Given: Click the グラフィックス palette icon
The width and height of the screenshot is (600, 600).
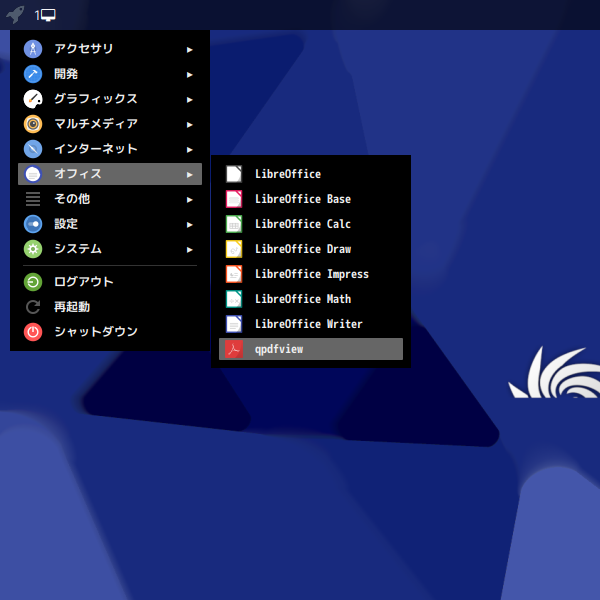Looking at the screenshot, I should [33, 99].
